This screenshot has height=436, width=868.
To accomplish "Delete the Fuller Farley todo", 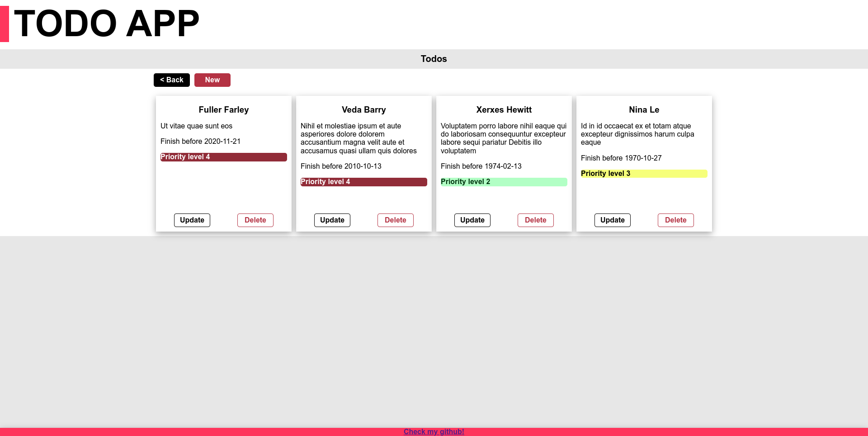I will [x=255, y=220].
